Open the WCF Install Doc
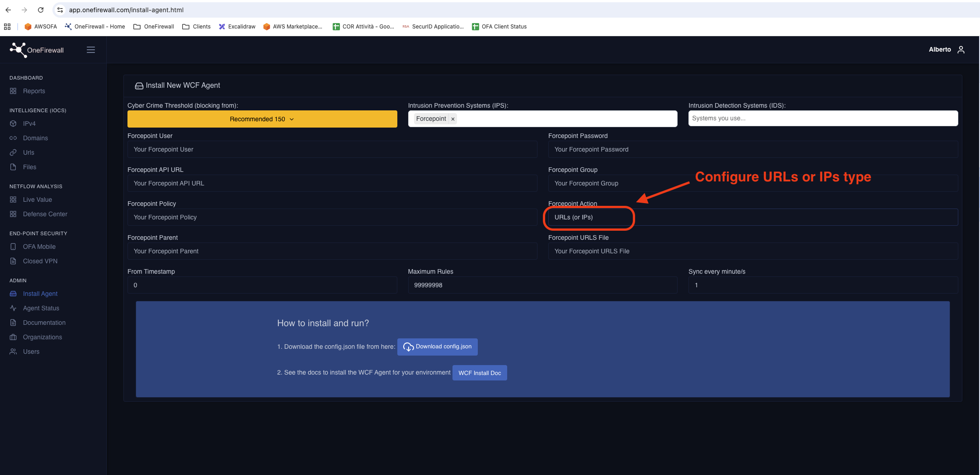The width and height of the screenshot is (980, 475). [x=480, y=373]
